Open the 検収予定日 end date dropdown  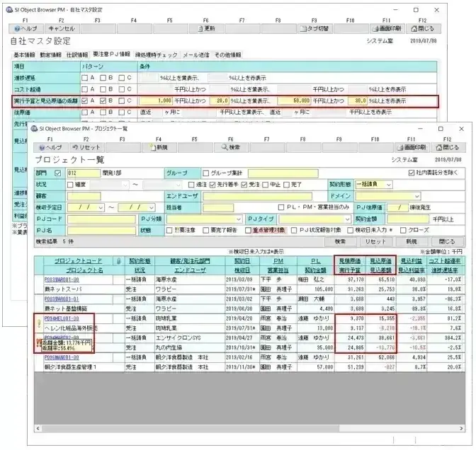(151, 207)
